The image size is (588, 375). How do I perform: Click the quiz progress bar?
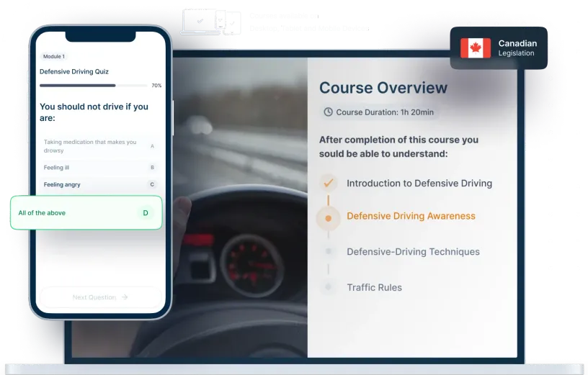click(94, 86)
